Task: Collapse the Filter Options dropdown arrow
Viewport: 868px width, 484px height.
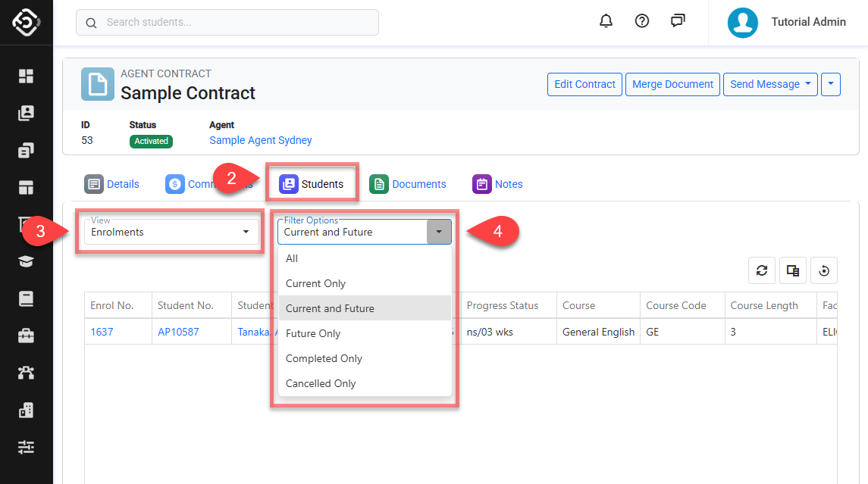Action: coord(439,232)
